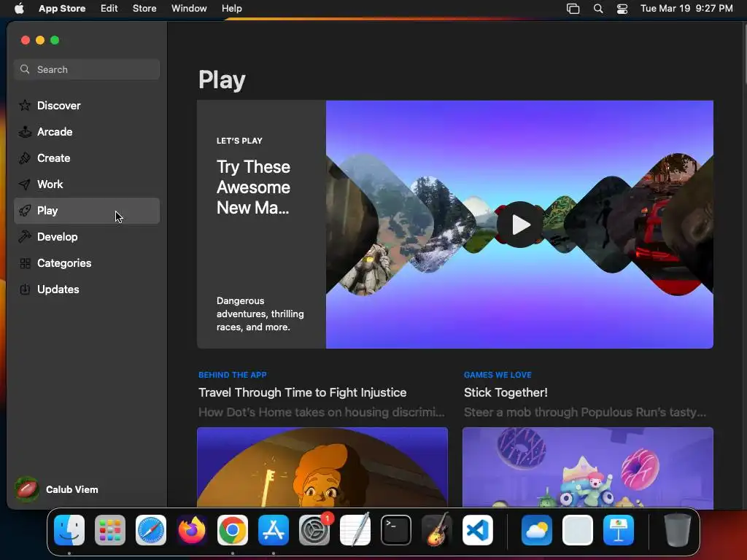This screenshot has height=560, width=747.
Task: Launch GarageBand from the Dock
Action: tap(437, 530)
